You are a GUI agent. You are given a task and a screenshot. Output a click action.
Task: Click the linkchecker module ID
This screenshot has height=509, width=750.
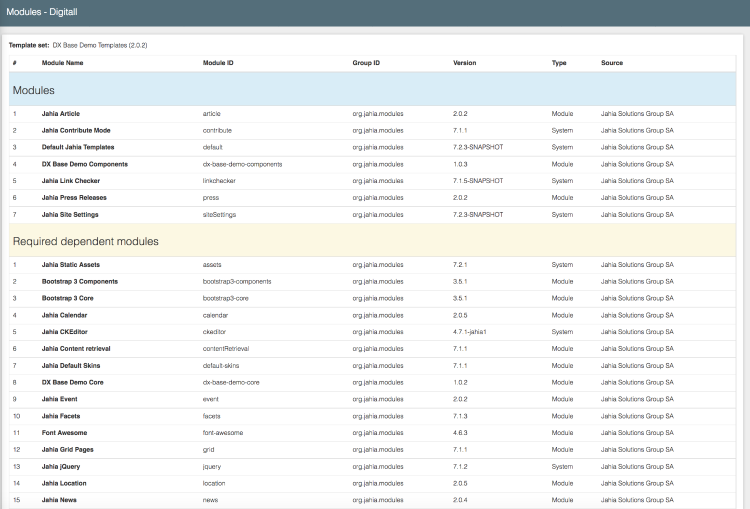click(x=219, y=181)
